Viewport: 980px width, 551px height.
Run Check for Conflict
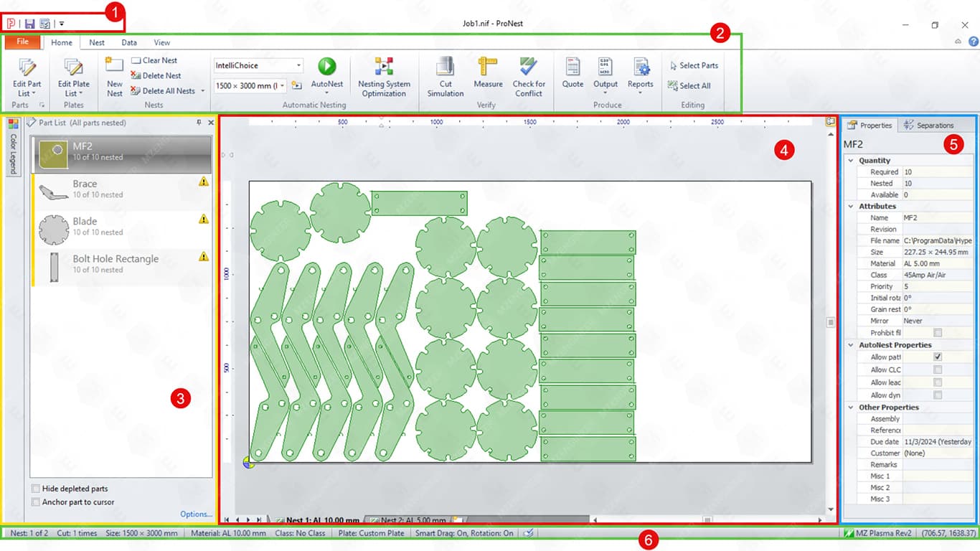529,77
